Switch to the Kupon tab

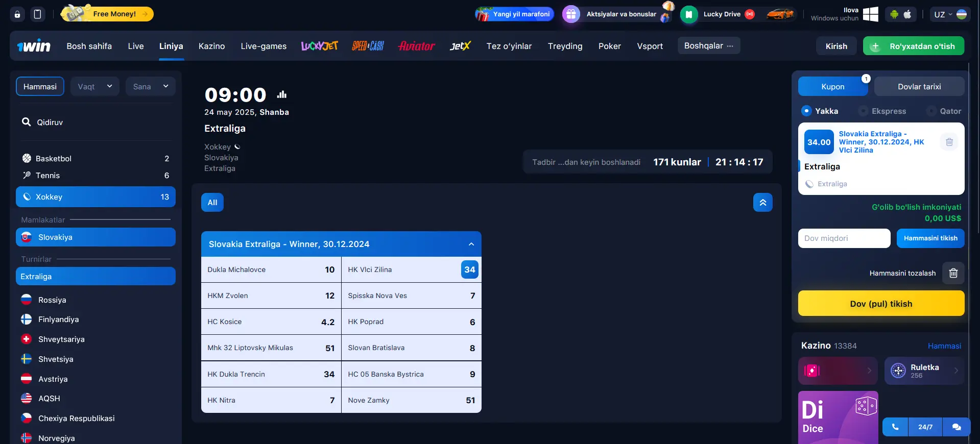[x=833, y=86]
